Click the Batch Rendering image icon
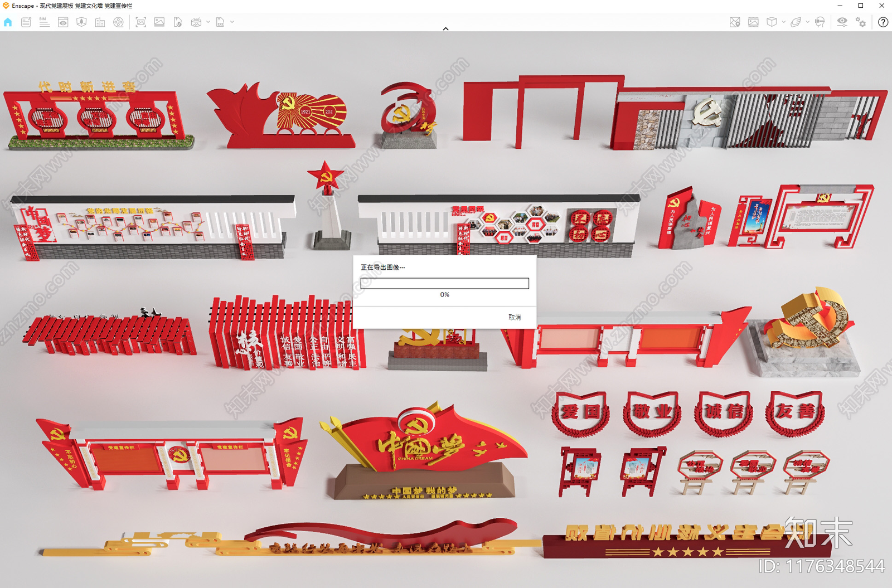The height and width of the screenshot is (588, 892). [159, 22]
